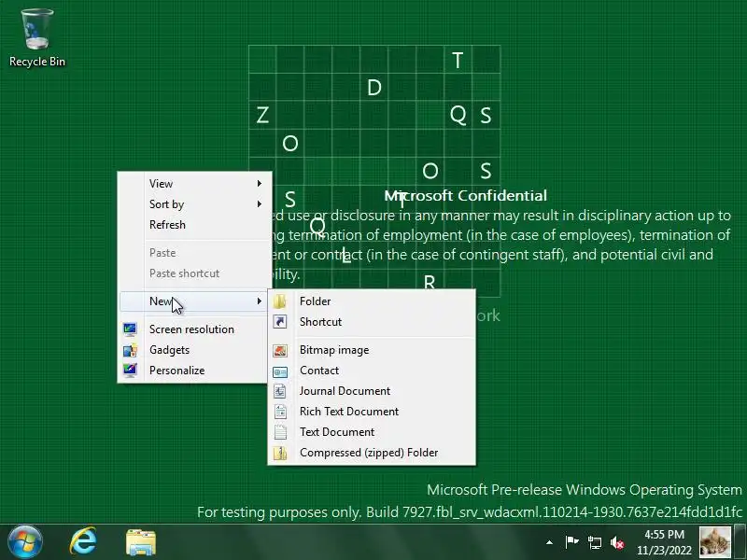
Task: Open the Windows Start orb
Action: pos(24,542)
